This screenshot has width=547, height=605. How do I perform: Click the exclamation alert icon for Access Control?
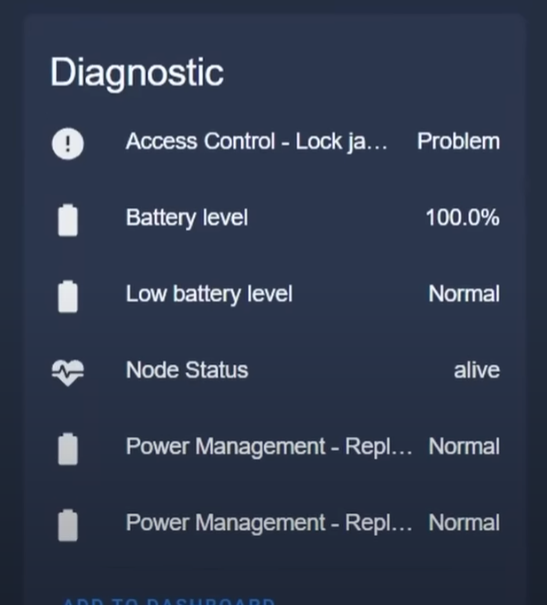(68, 143)
